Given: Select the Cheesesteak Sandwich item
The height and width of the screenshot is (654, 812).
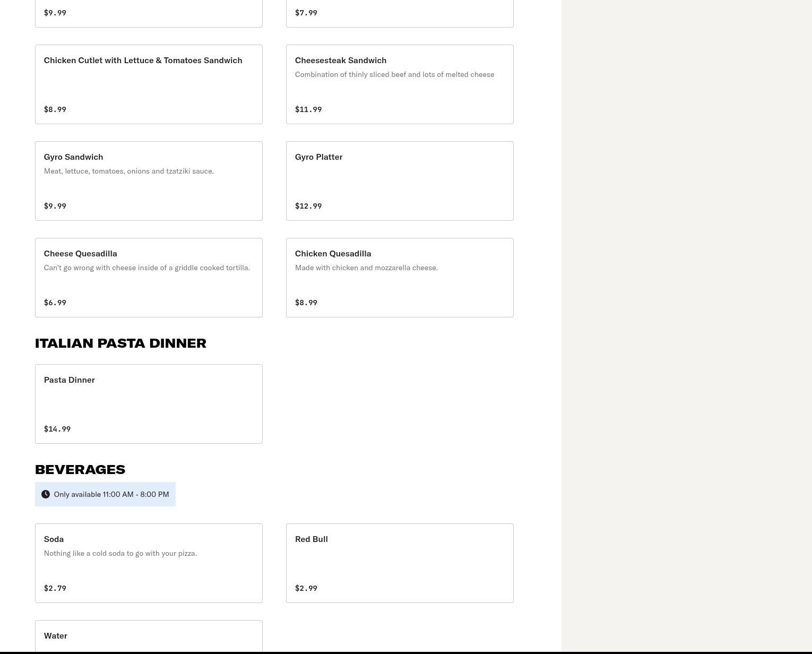Looking at the screenshot, I should [x=399, y=84].
